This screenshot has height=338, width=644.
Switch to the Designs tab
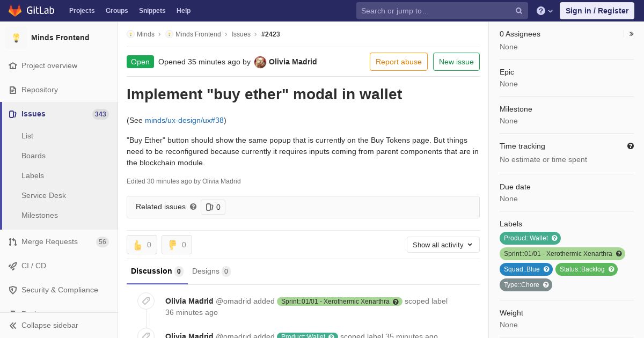pos(211,271)
